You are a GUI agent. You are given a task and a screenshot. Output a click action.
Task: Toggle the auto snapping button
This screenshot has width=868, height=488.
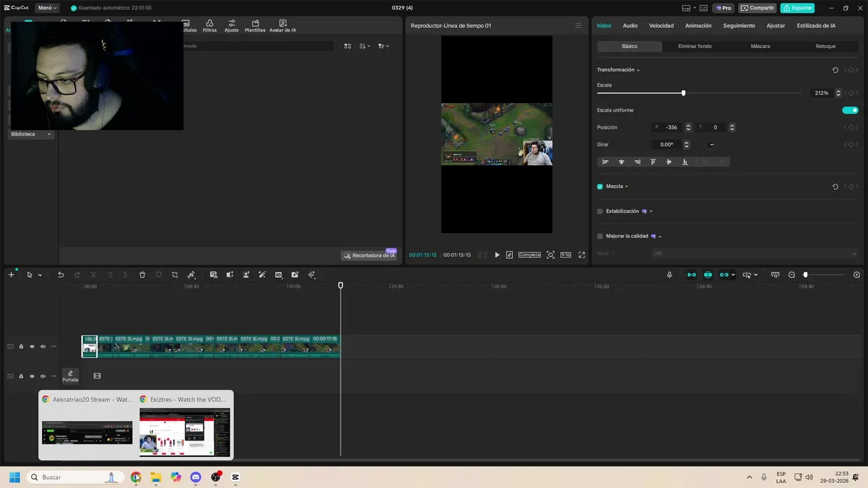(x=708, y=274)
